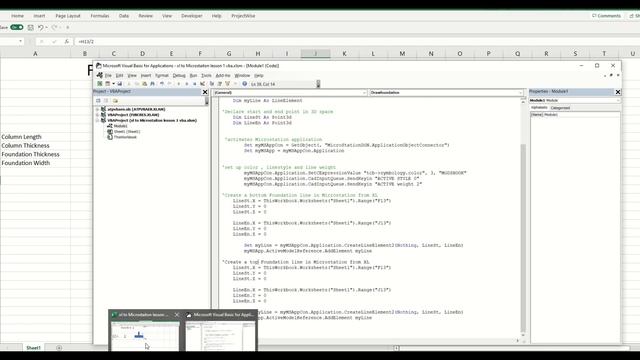640x360 pixels.
Task: Switch to Excel Page Layout ribbon tab
Action: 68,16
